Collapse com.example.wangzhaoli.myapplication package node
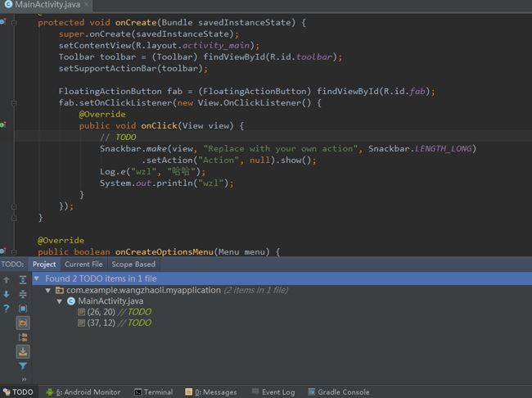This screenshot has width=532, height=398. click(x=48, y=290)
